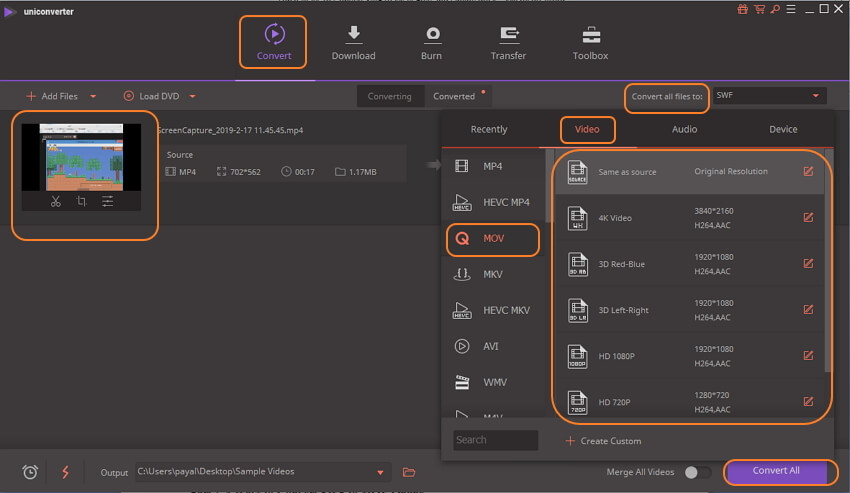850x493 pixels.
Task: Edit the HD 720P preset settings
Action: pos(808,402)
